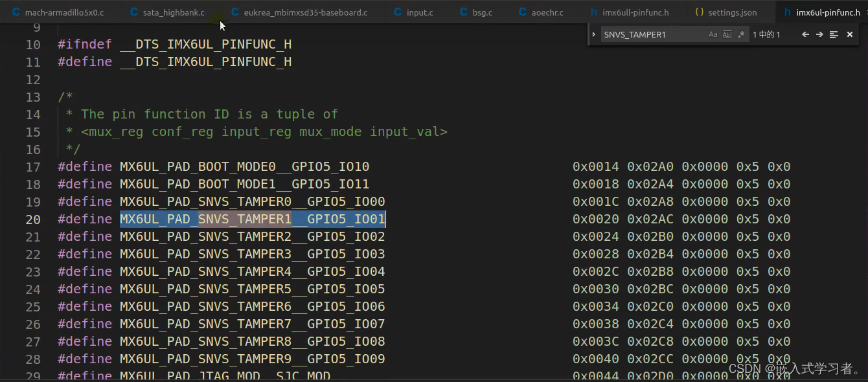
Task: Click the C file icon on aoechr.c tab
Action: point(523,12)
